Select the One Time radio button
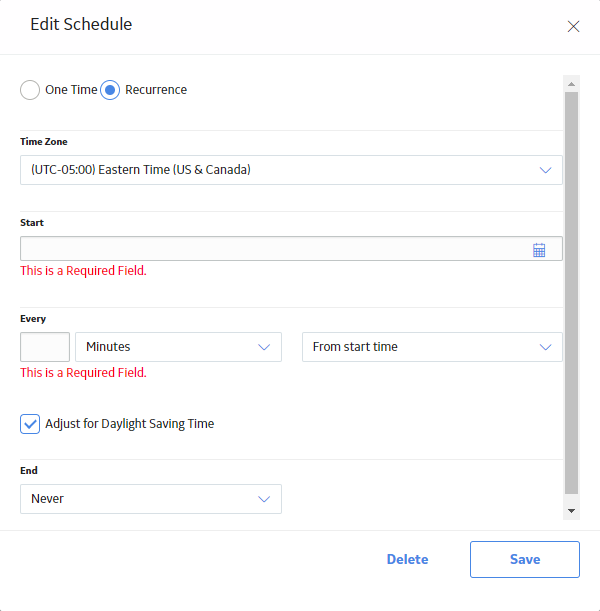This screenshot has width=600, height=611. pos(30,90)
